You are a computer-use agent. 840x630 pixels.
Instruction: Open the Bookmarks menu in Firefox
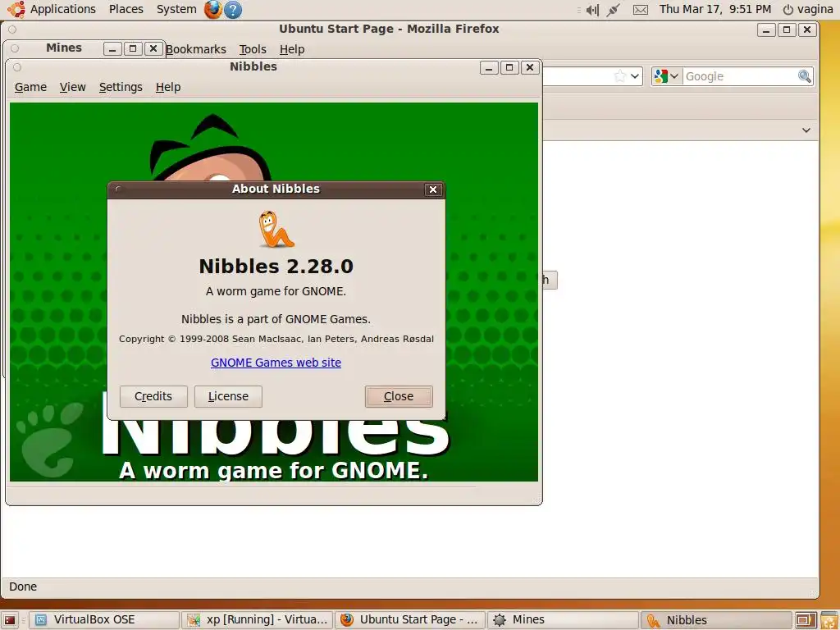[x=196, y=49]
